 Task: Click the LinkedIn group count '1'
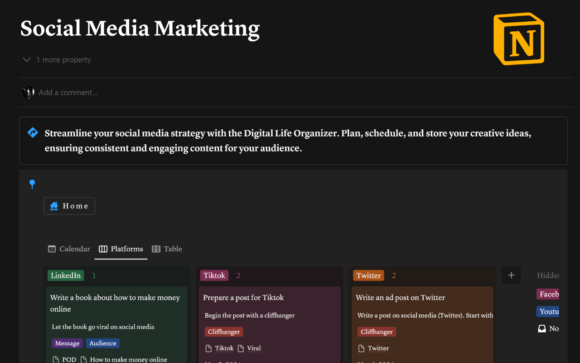tap(94, 275)
